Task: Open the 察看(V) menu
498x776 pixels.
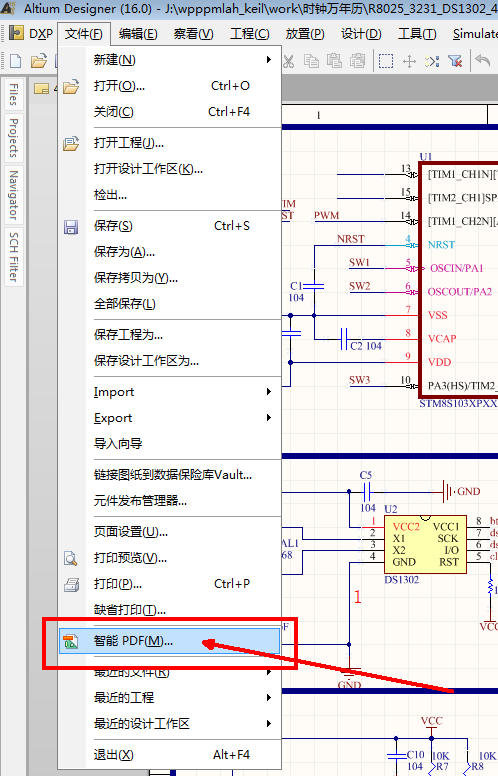Action: (194, 34)
